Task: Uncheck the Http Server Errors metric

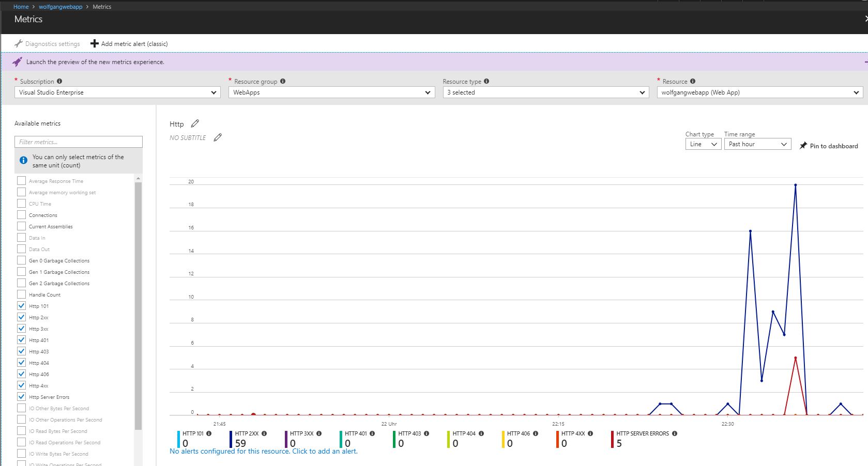Action: [21, 396]
